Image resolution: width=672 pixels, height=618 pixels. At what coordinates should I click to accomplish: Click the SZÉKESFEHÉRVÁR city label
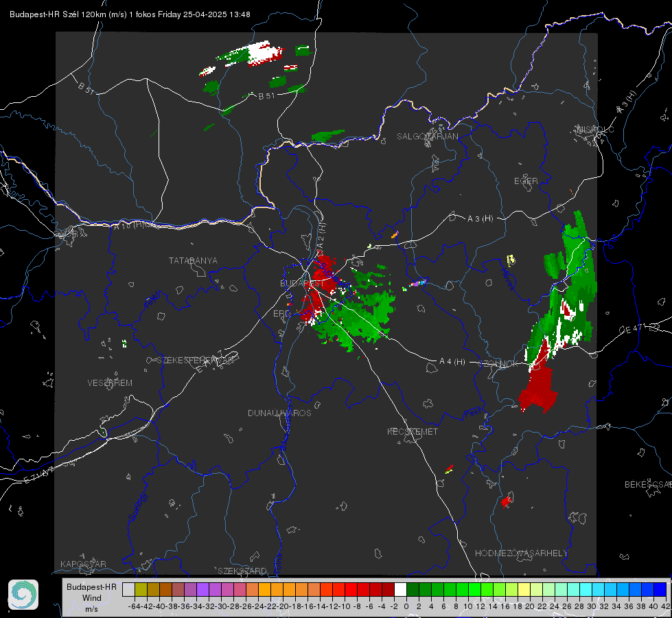pyautogui.click(x=195, y=360)
